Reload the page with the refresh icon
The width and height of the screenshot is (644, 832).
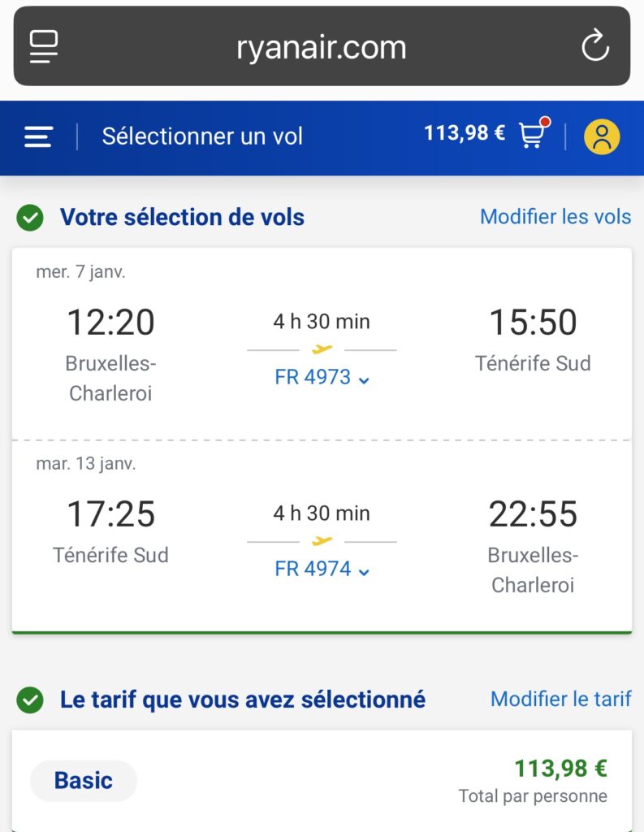point(595,45)
